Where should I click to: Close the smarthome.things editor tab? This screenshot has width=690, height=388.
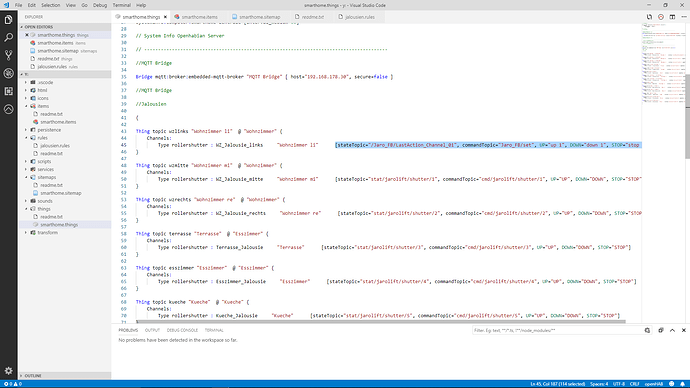coord(165,17)
